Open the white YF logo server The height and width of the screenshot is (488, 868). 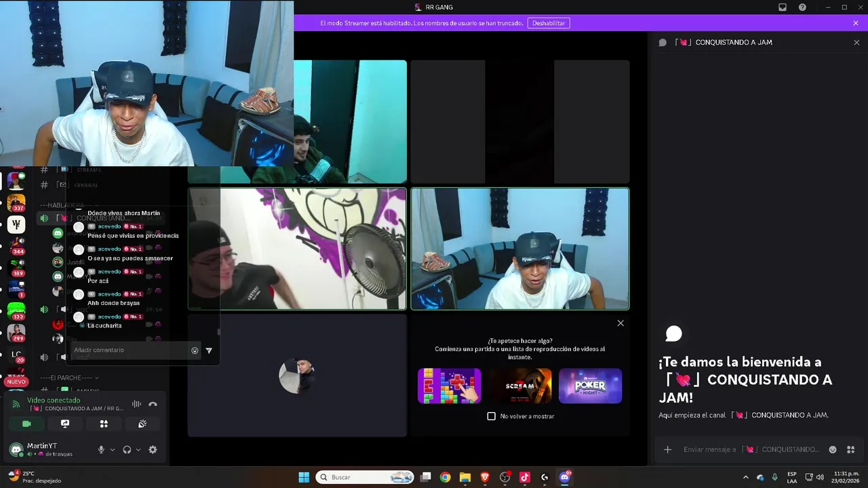click(x=16, y=224)
